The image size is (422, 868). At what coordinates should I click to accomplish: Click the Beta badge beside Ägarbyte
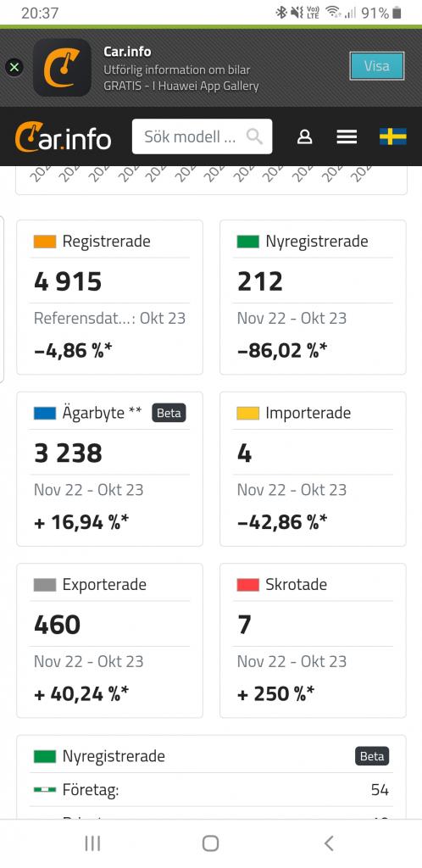[169, 413]
